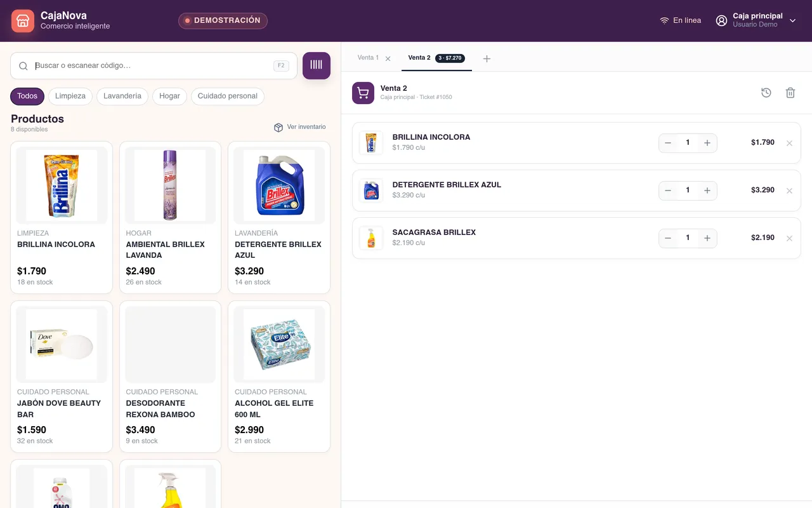The image size is (812, 508).
Task: Switch to the Venta 1 tab
Action: 368,58
